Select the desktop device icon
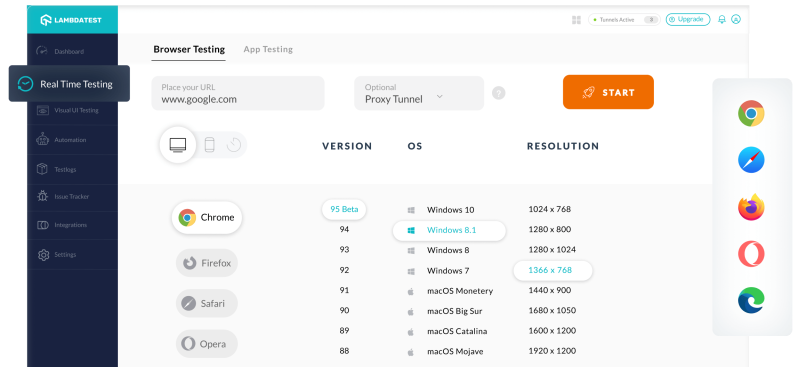The height and width of the screenshot is (367, 799). 178,145
